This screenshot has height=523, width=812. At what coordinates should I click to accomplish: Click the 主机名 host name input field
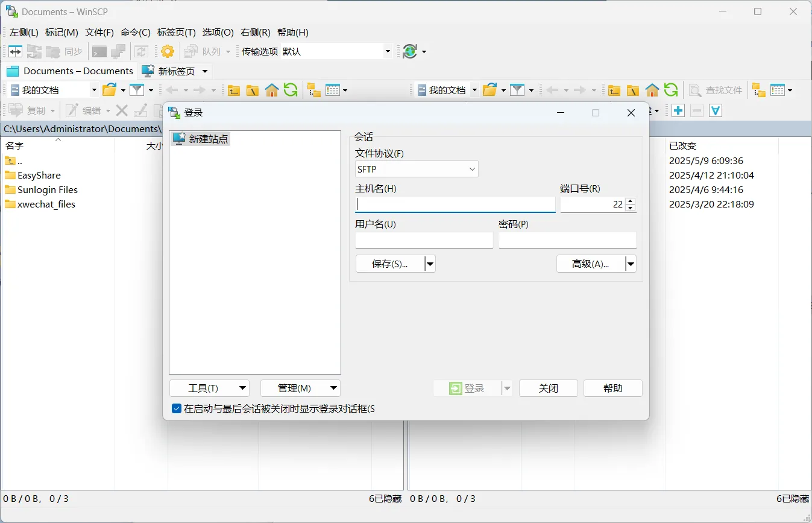pyautogui.click(x=455, y=204)
